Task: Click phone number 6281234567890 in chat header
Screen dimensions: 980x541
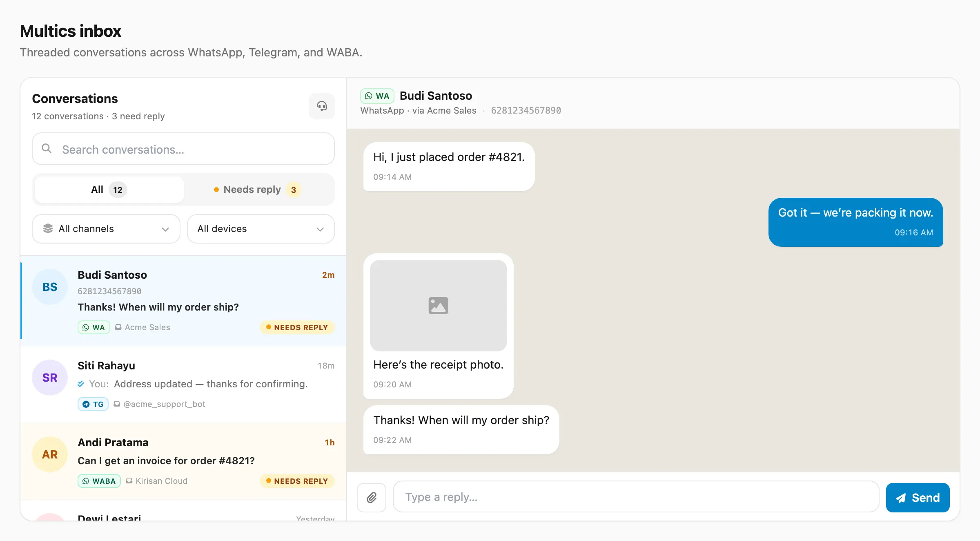Action: 526,110
